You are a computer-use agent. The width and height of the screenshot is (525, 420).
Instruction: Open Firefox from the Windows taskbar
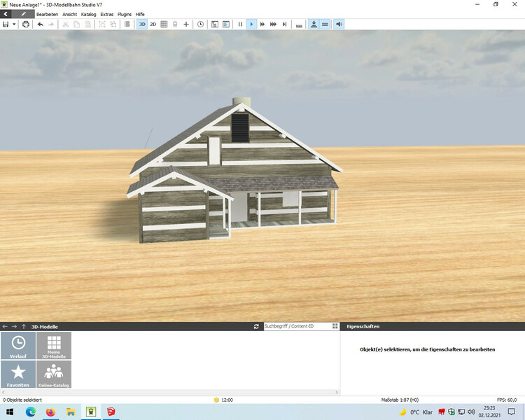click(x=50, y=412)
